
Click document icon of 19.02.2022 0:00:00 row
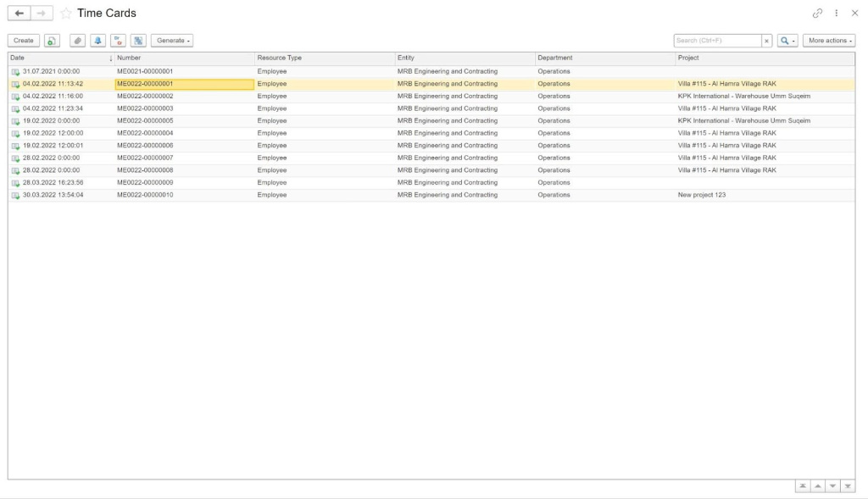click(x=15, y=121)
